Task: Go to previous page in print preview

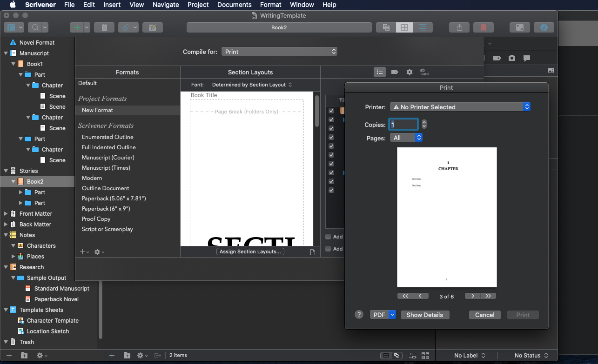Action: (x=421, y=296)
